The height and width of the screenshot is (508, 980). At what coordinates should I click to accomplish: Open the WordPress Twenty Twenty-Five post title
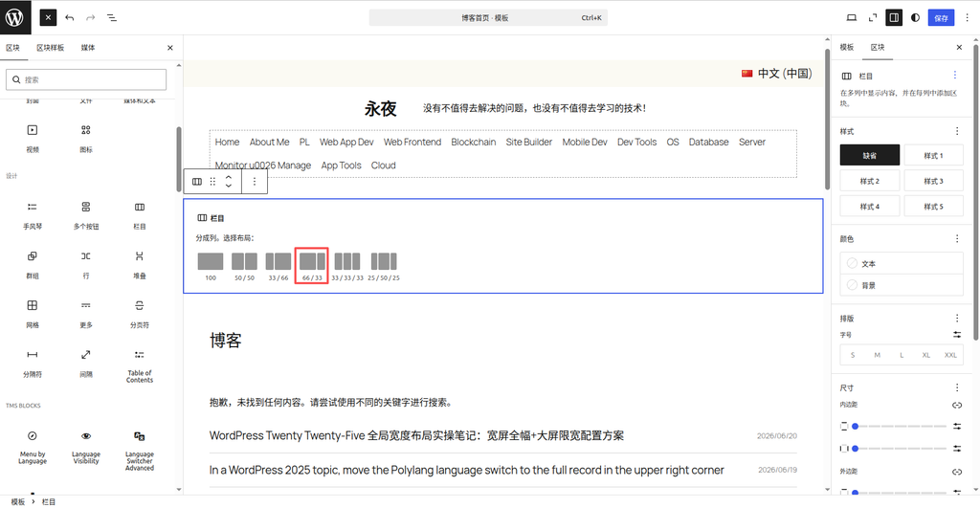tap(416, 435)
